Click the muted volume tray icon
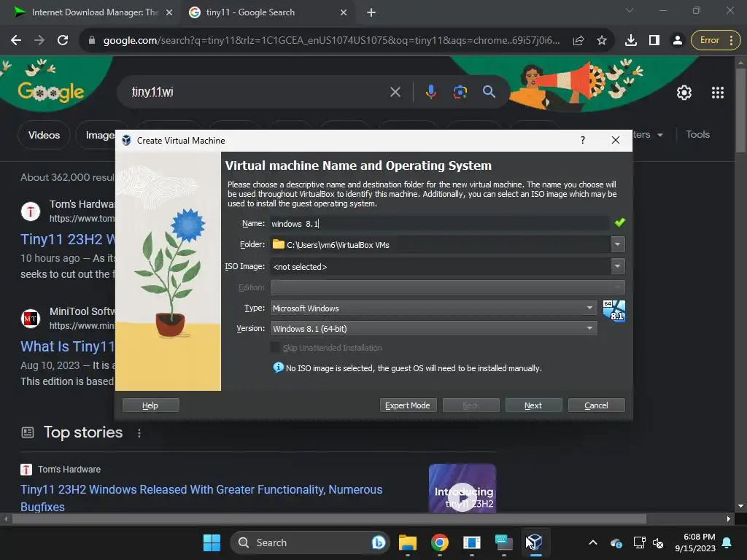This screenshot has height=560, width=747. pos(658,542)
